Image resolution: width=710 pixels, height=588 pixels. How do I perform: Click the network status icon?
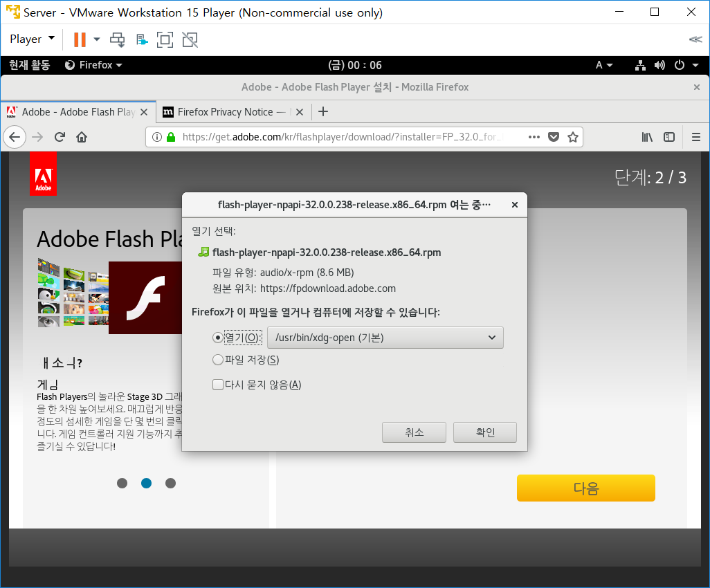(640, 65)
